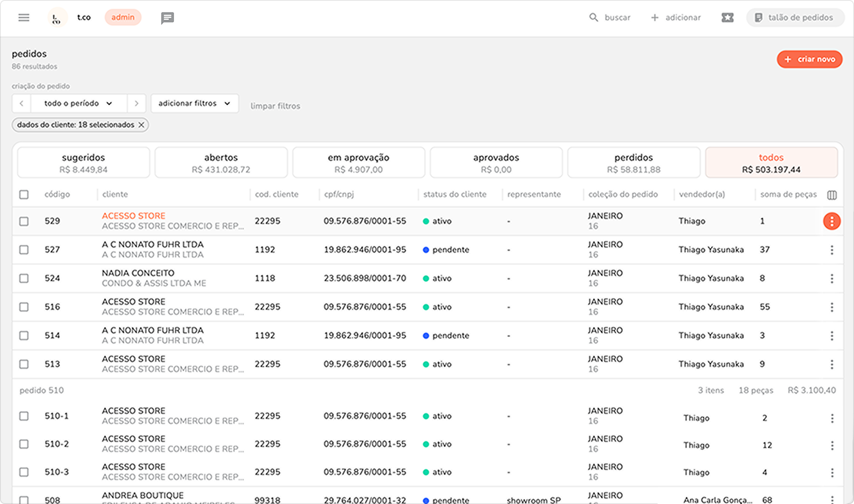
Task: Open the chat messages icon
Action: (167, 18)
